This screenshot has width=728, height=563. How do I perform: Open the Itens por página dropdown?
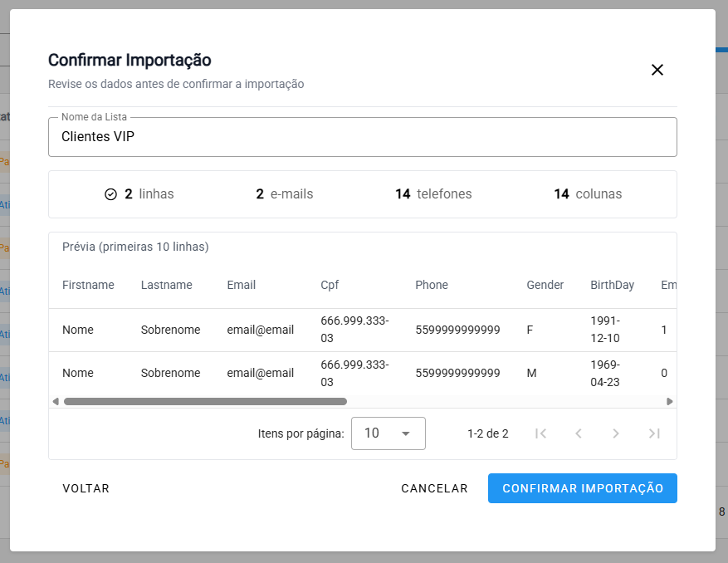388,433
